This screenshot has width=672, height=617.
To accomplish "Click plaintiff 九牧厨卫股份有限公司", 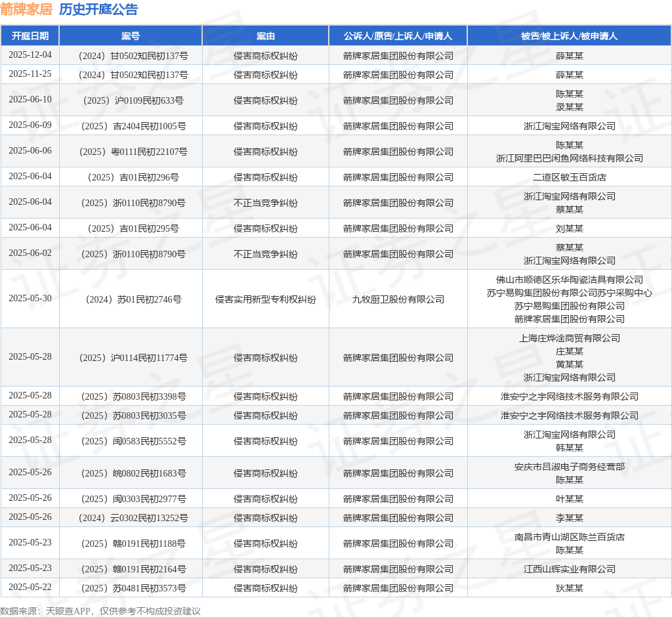I will click(398, 299).
